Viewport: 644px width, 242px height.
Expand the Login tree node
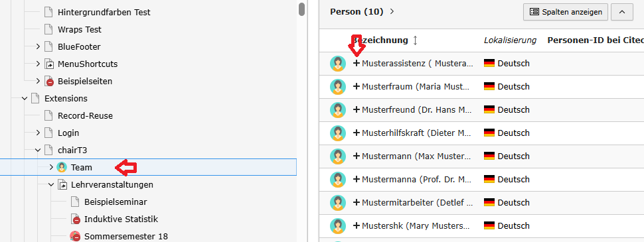coord(38,133)
